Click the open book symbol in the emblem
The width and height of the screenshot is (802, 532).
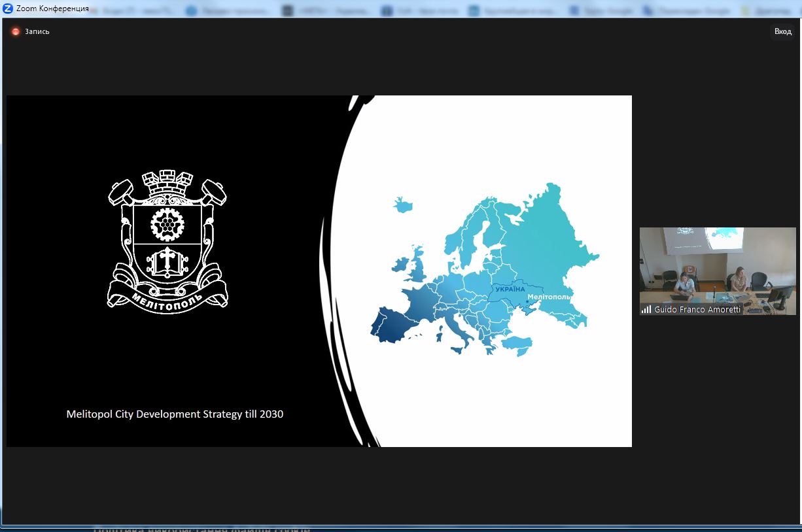[167, 262]
